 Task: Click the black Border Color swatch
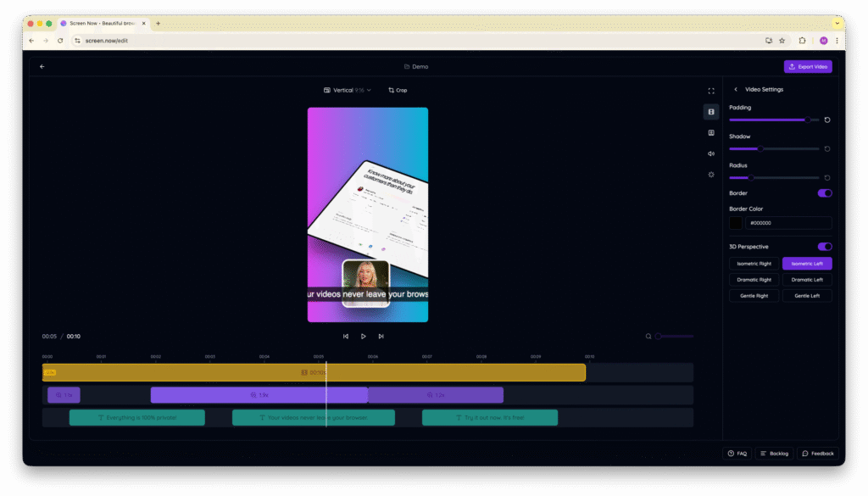[736, 223]
